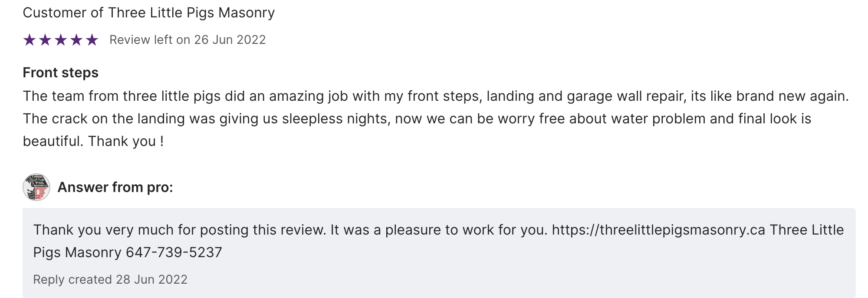Click the first purple rating star
Viewport: 868px width, 298px height.
[30, 40]
